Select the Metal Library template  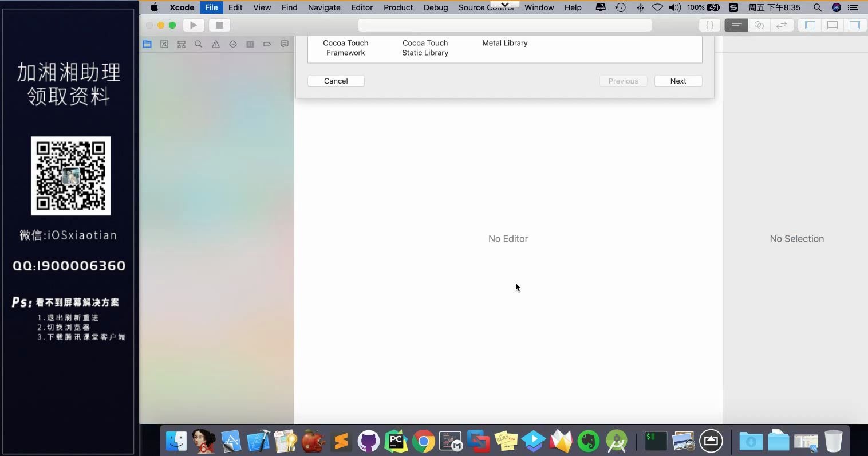point(505,43)
